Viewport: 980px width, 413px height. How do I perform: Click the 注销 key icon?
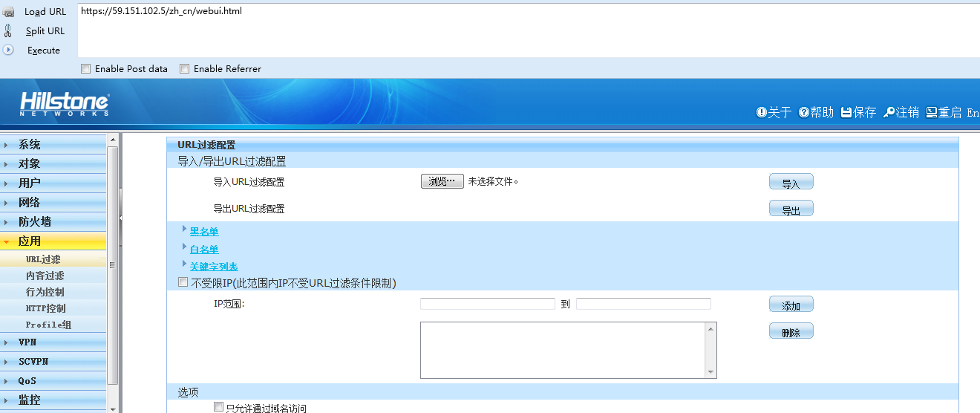coord(889,112)
